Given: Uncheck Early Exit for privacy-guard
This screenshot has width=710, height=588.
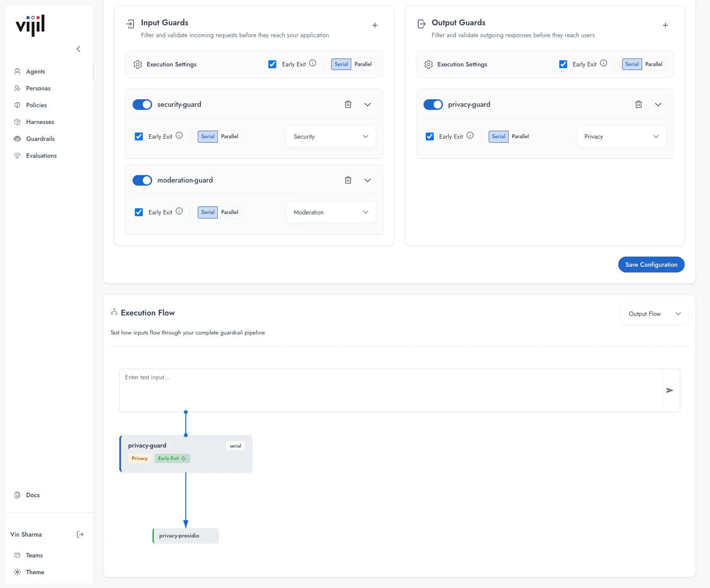Looking at the screenshot, I should pos(430,136).
